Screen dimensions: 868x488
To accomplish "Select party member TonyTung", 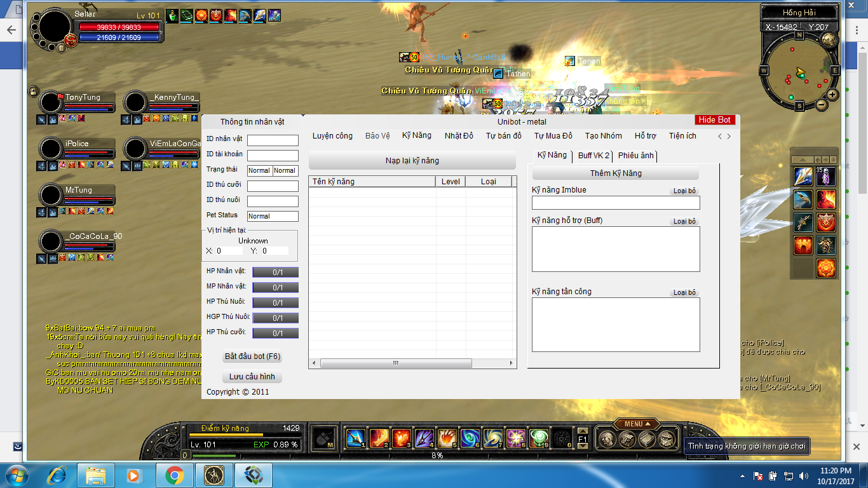I will click(x=78, y=103).
